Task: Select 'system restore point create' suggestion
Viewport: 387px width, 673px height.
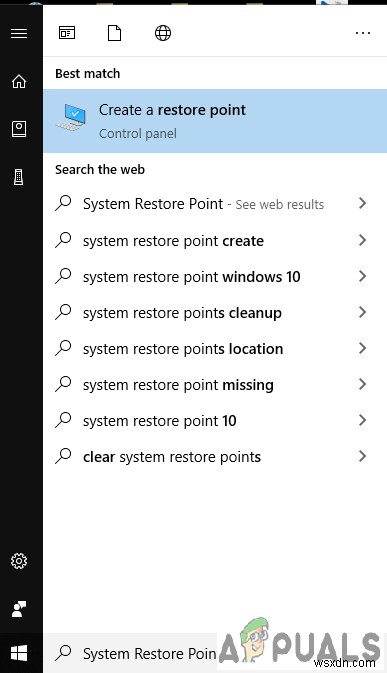Action: coord(215,240)
